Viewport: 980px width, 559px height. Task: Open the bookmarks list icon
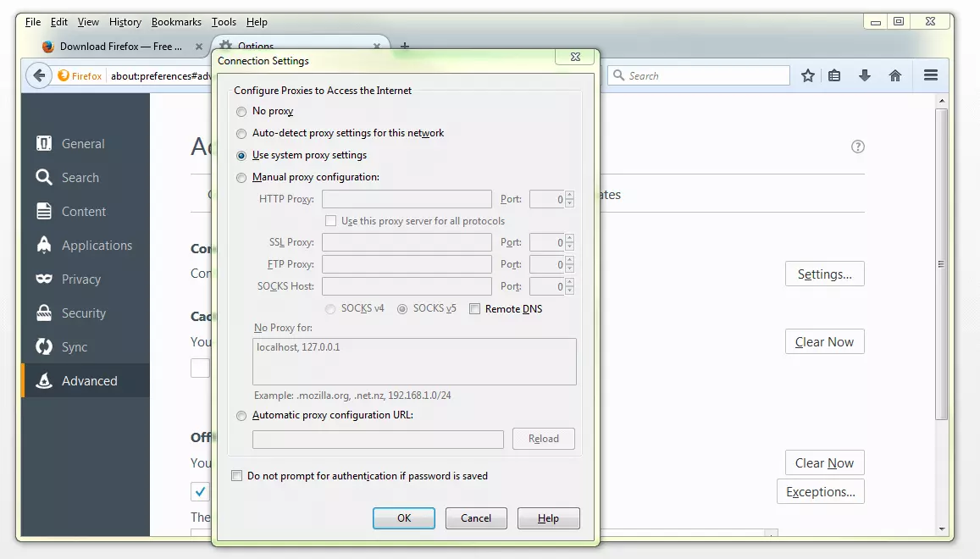(x=834, y=75)
